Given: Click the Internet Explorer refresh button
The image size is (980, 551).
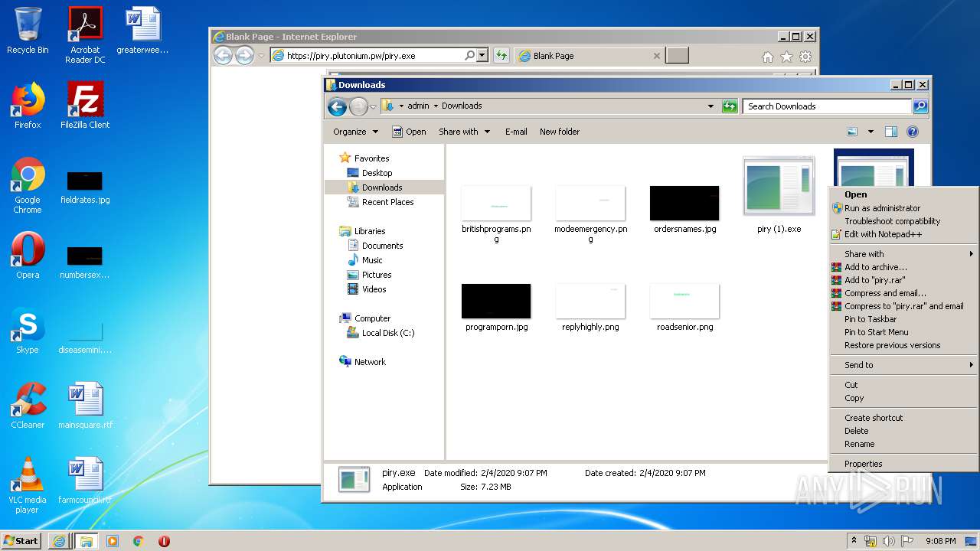Looking at the screenshot, I should click(x=501, y=55).
